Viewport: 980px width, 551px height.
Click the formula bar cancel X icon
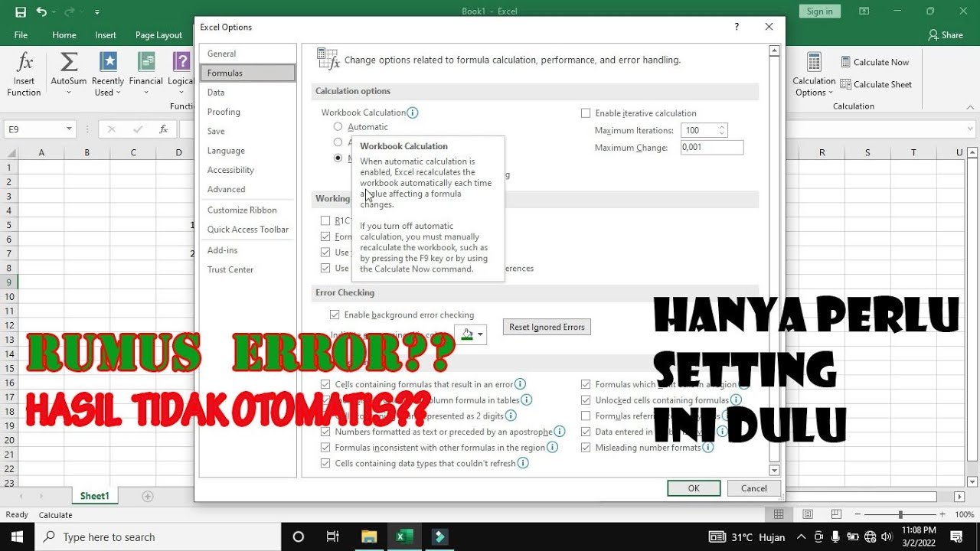click(111, 129)
